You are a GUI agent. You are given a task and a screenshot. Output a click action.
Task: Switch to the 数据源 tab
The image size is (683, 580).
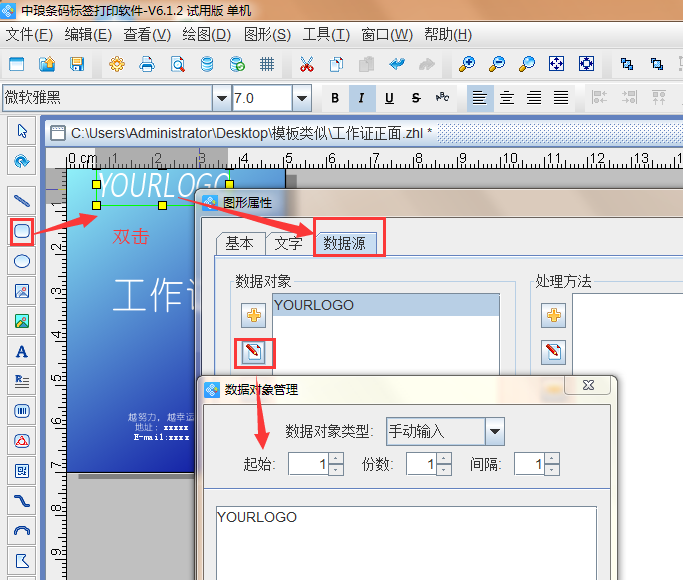coord(350,243)
